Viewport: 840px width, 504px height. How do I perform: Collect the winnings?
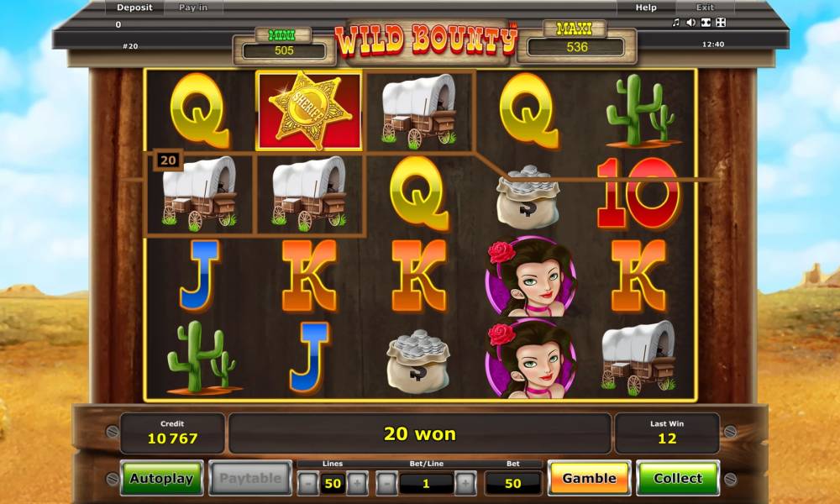(678, 478)
